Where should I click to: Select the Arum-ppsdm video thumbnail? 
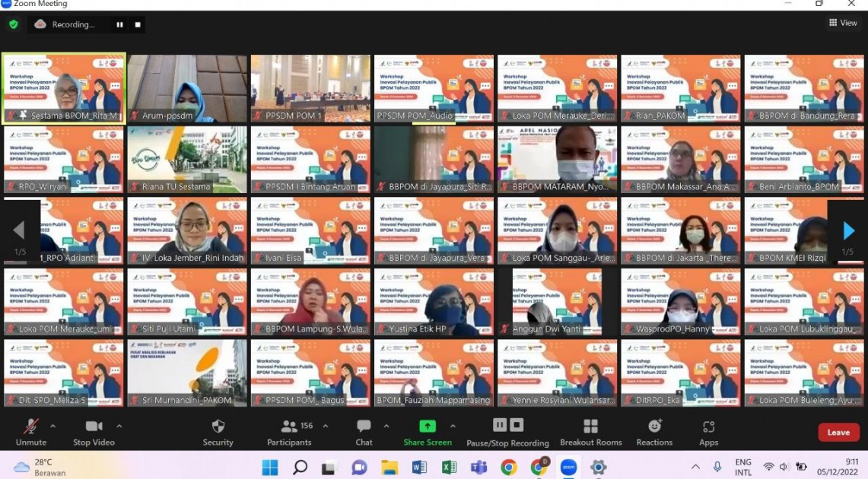(x=187, y=88)
